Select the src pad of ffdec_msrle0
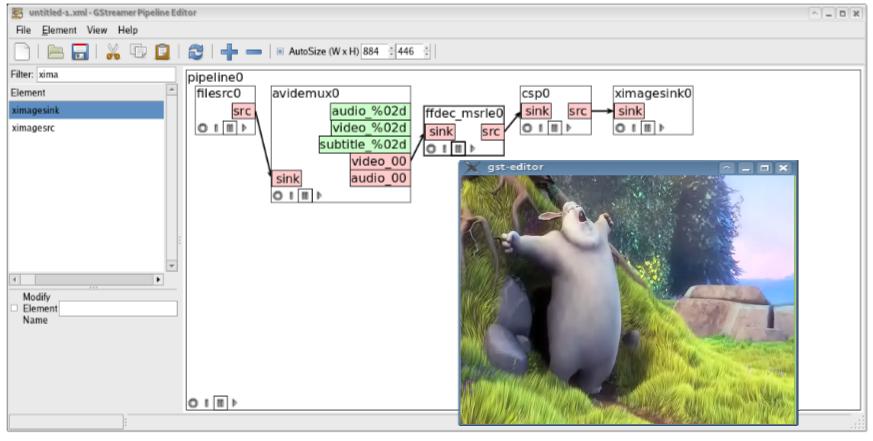 (491, 132)
